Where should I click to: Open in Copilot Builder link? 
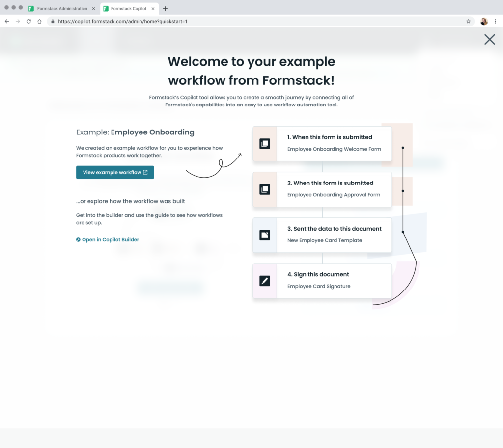[x=108, y=240]
